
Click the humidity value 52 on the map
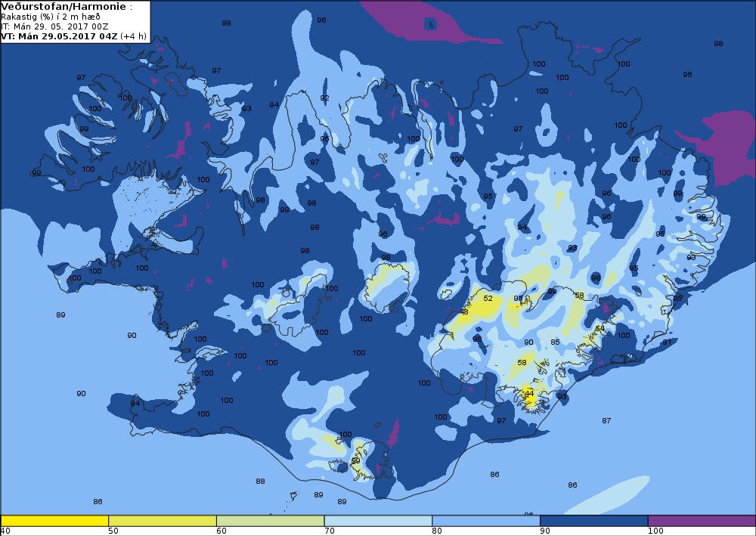point(488,299)
